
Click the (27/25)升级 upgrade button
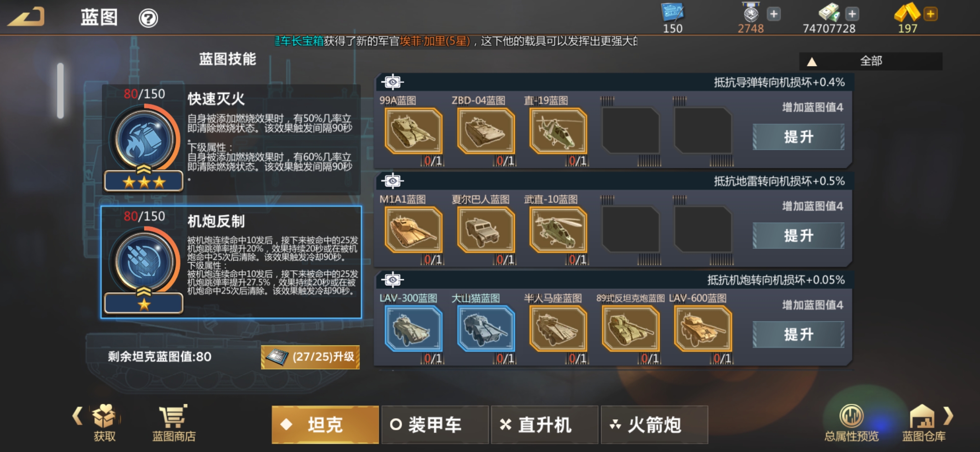pos(310,357)
